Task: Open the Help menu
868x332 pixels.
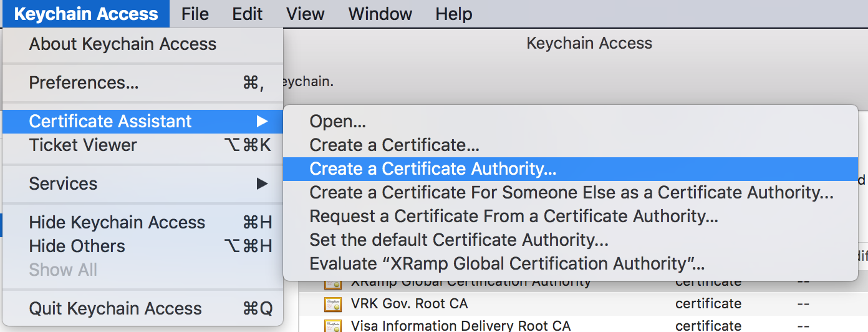Action: pos(454,14)
